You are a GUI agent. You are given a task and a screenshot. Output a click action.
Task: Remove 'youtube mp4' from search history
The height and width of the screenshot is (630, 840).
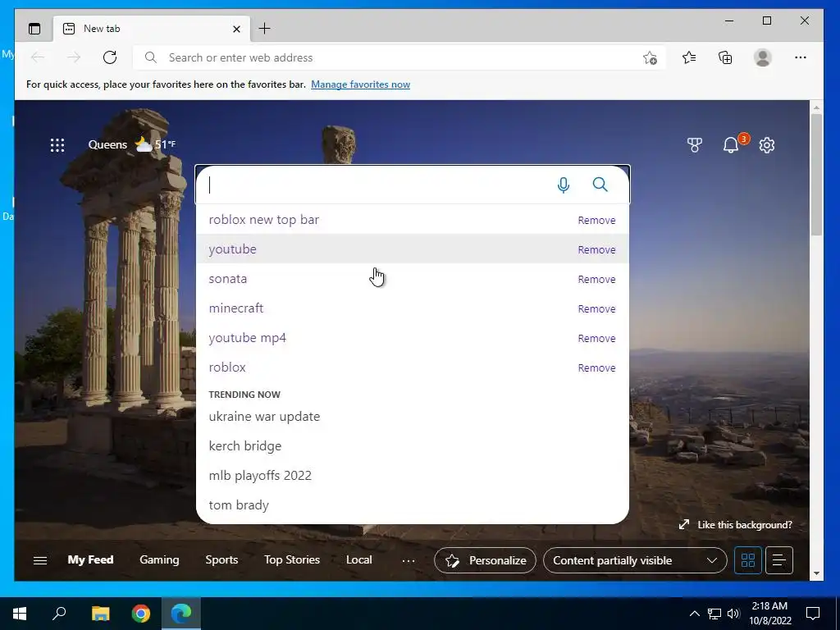click(596, 338)
